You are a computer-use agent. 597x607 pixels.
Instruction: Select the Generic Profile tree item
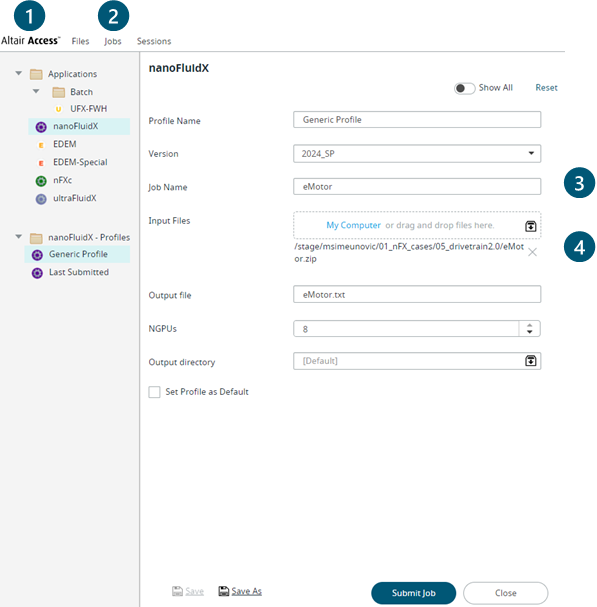point(78,254)
